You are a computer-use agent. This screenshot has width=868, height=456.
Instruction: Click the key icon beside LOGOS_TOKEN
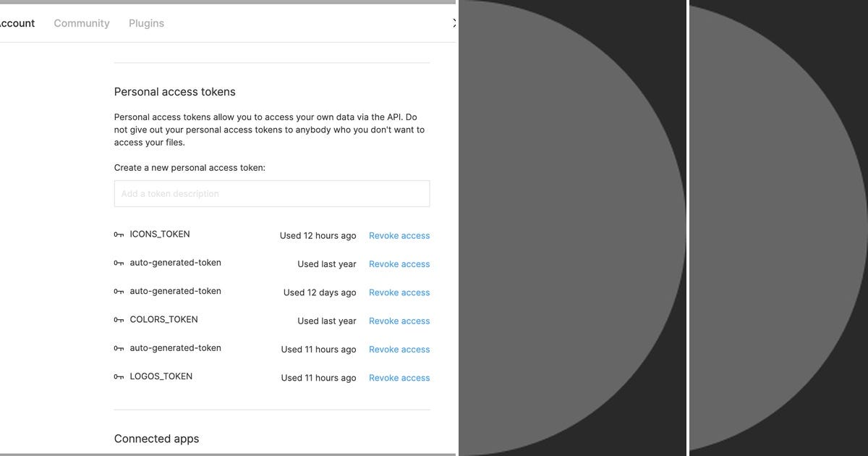(x=118, y=376)
